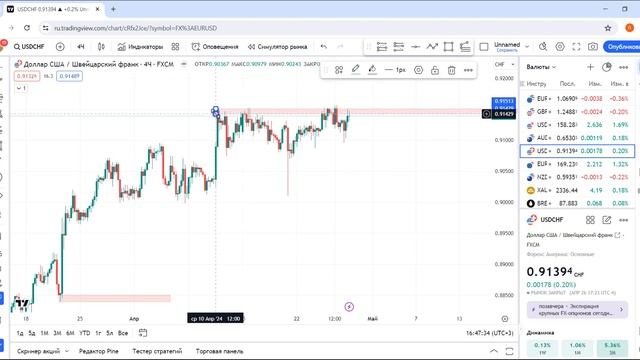
Task: Set the chart range to 6М
Action: (70, 333)
